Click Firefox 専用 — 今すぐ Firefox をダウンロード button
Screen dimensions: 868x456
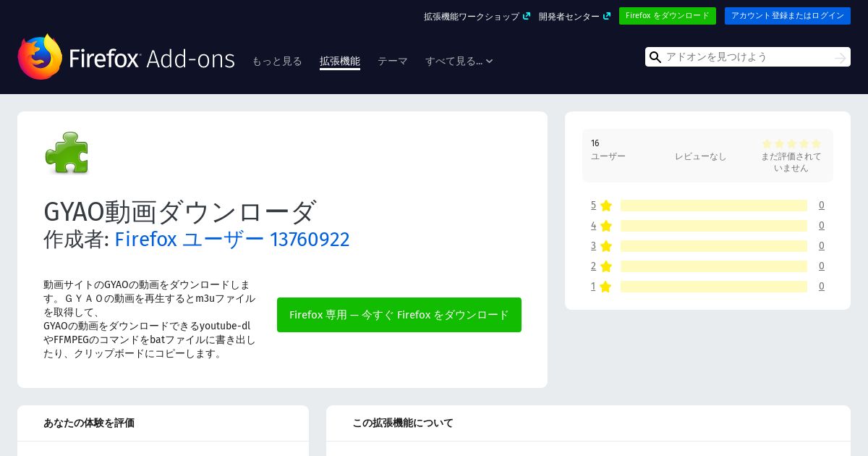pos(399,315)
